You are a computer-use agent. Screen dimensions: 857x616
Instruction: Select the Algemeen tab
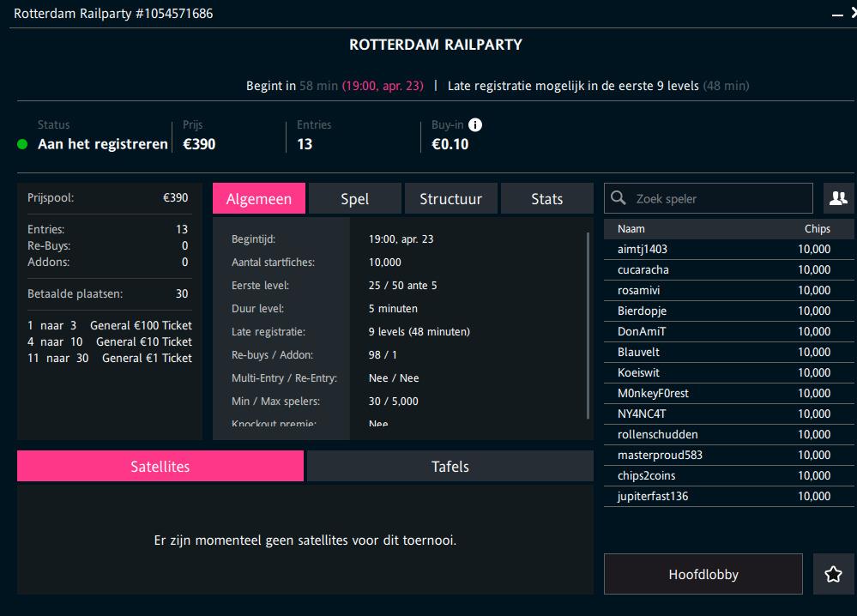[x=259, y=198]
